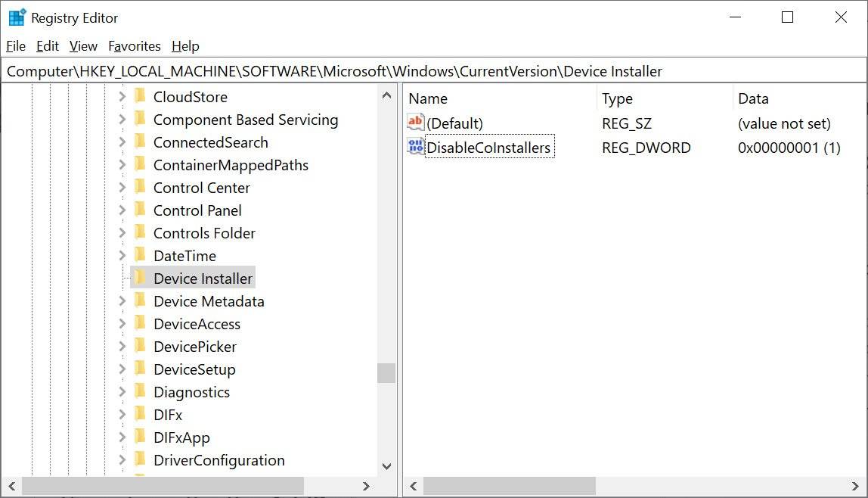Select the DisableCoInstallers value name
Viewport: 868px width, 498px height.
pyautogui.click(x=488, y=148)
